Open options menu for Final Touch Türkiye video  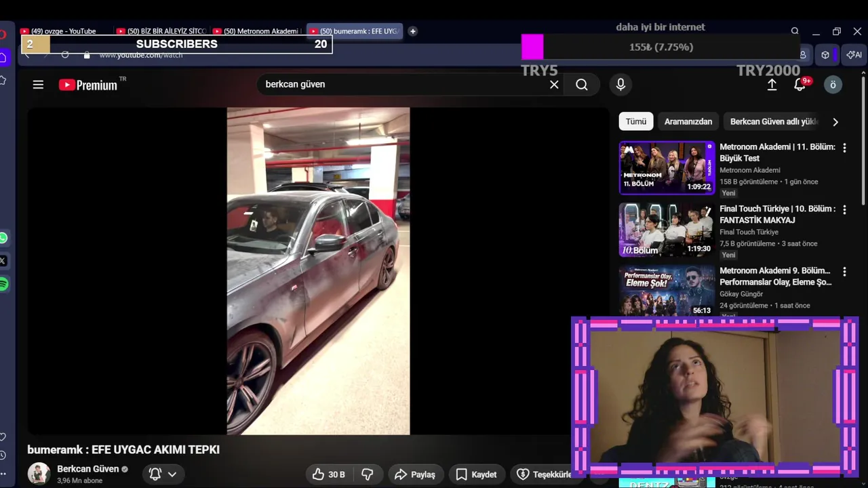[844, 210]
